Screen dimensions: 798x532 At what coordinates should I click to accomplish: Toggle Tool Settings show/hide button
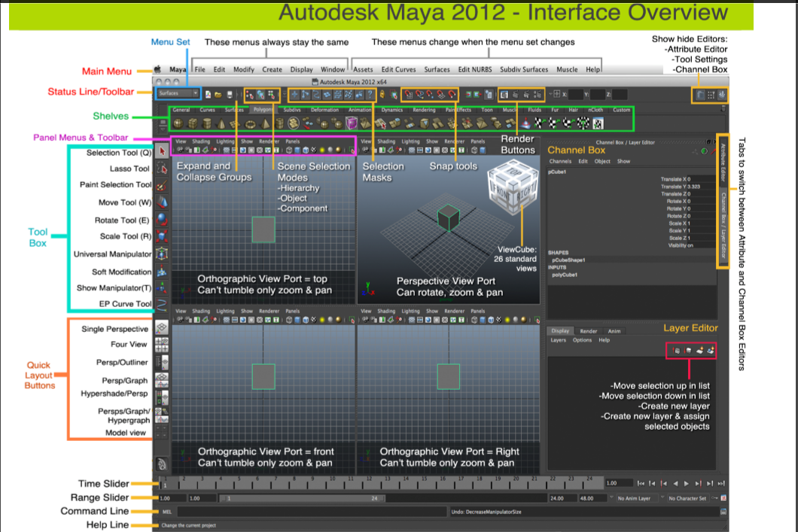[x=711, y=95]
